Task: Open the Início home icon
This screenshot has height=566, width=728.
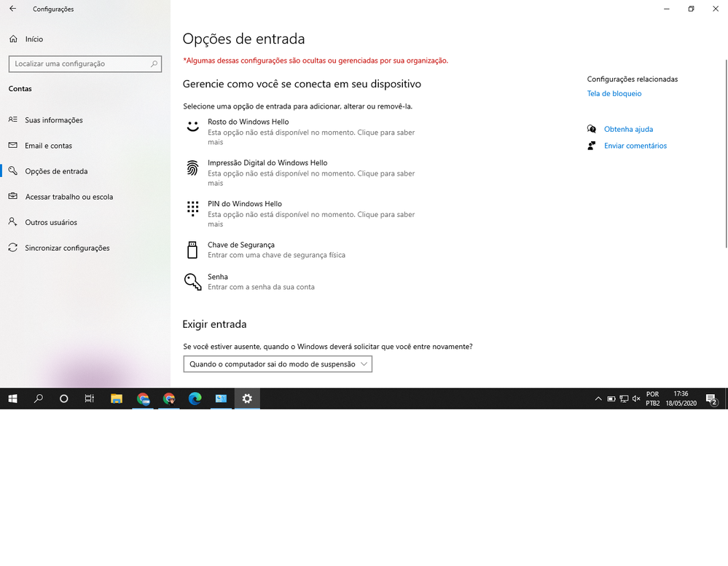Action: pos(13,39)
